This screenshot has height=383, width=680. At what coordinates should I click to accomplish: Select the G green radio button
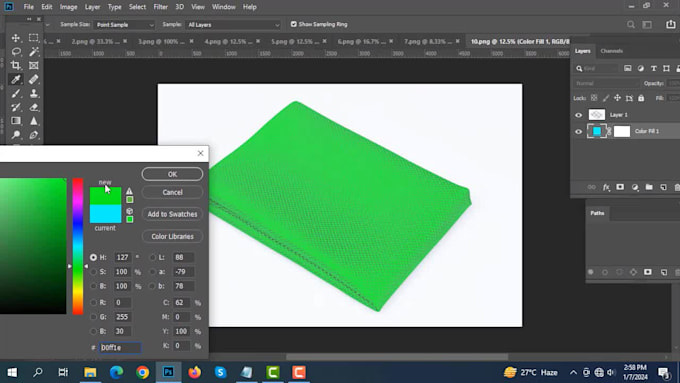click(x=93, y=317)
